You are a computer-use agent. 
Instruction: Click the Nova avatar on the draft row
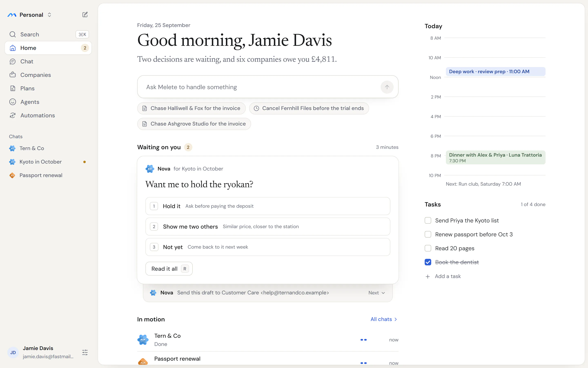tap(153, 293)
